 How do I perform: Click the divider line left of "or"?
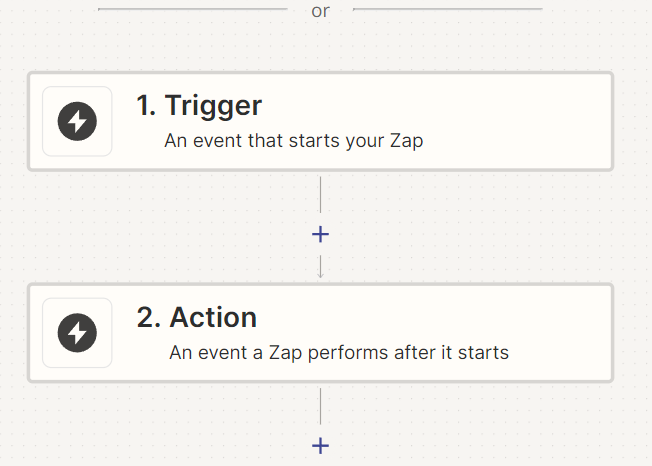coord(192,10)
